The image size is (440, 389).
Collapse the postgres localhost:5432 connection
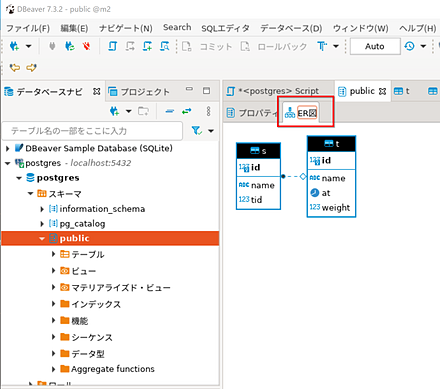click(x=8, y=163)
